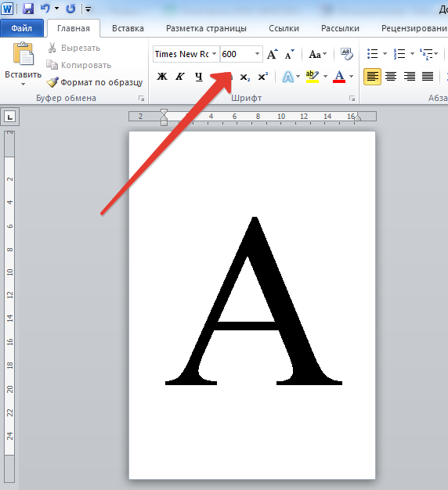448x490 pixels.
Task: Click the Text Effects glowing A icon
Action: (x=287, y=77)
